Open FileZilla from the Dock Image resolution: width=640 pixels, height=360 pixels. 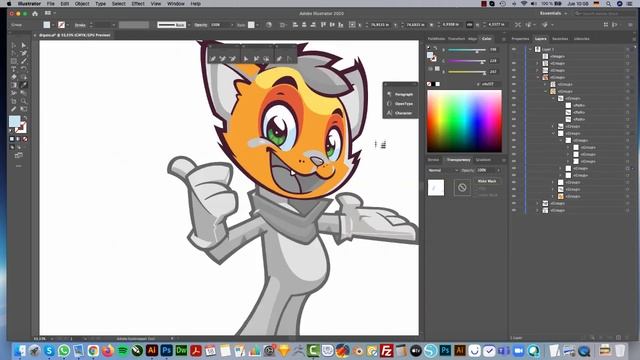(386, 350)
